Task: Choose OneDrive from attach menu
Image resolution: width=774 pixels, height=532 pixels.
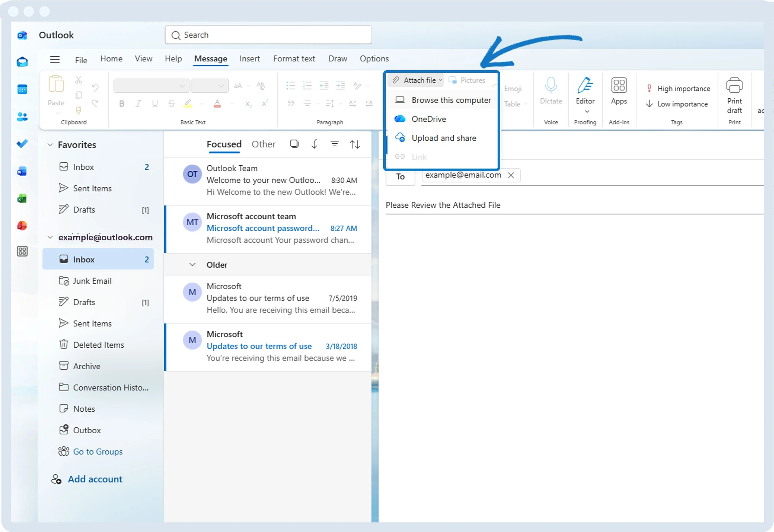Action: pos(442,119)
